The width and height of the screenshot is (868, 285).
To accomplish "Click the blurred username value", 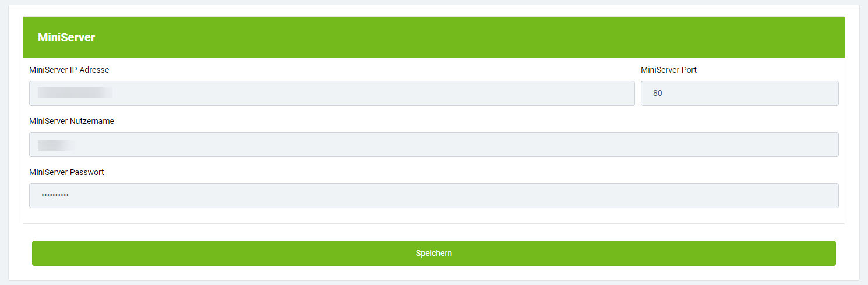I will coord(56,145).
